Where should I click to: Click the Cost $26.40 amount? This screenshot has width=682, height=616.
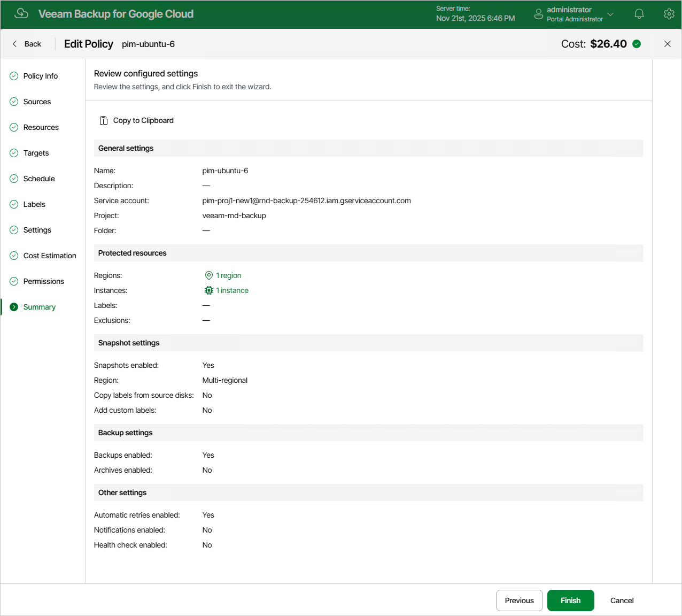coord(608,44)
